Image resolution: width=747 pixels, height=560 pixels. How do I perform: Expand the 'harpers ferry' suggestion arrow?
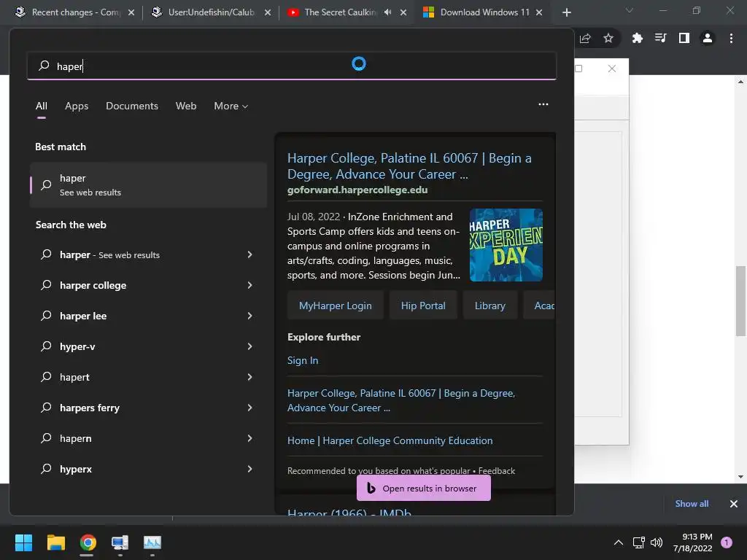coord(249,408)
